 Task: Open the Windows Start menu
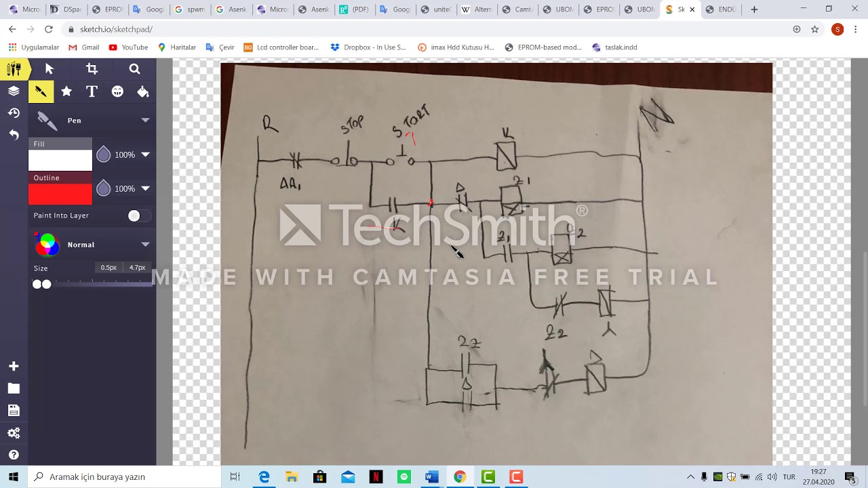14,476
